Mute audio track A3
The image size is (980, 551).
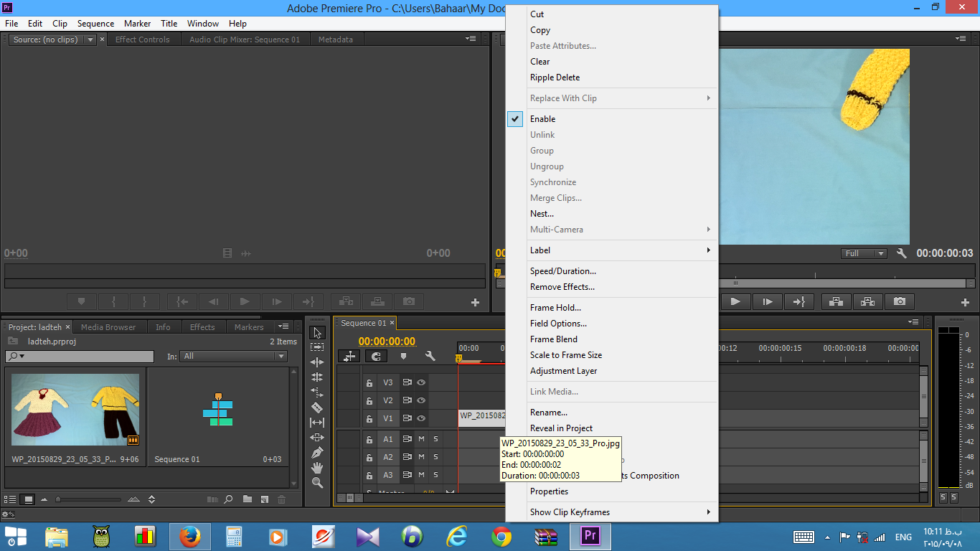(422, 475)
